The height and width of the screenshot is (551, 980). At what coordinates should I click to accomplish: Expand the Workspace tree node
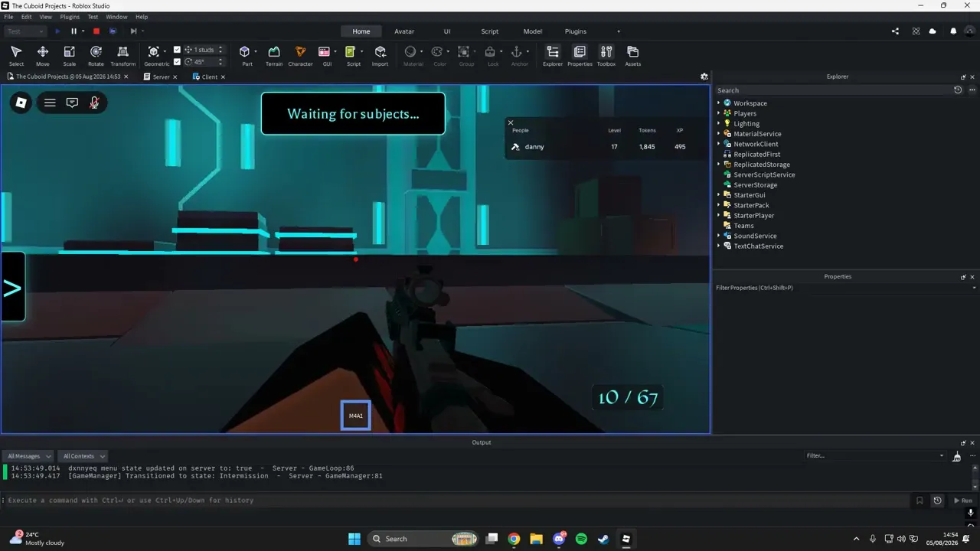[x=719, y=103]
